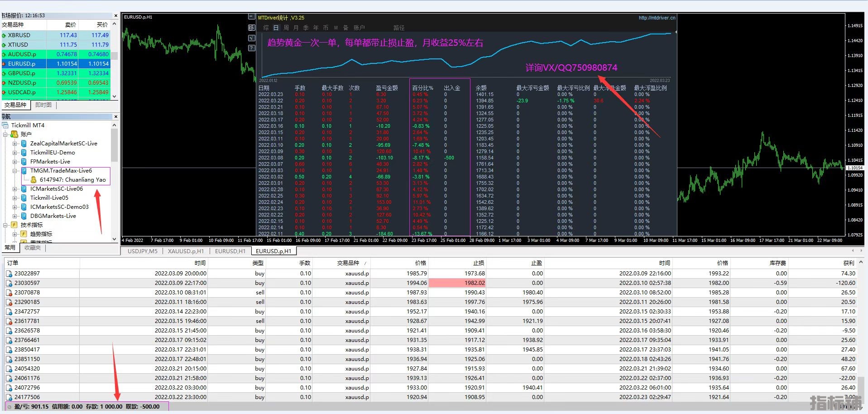This screenshot has width=868, height=414.
Task: Toggle the √ checkmark box beside the stats panel
Action: [x=252, y=38]
